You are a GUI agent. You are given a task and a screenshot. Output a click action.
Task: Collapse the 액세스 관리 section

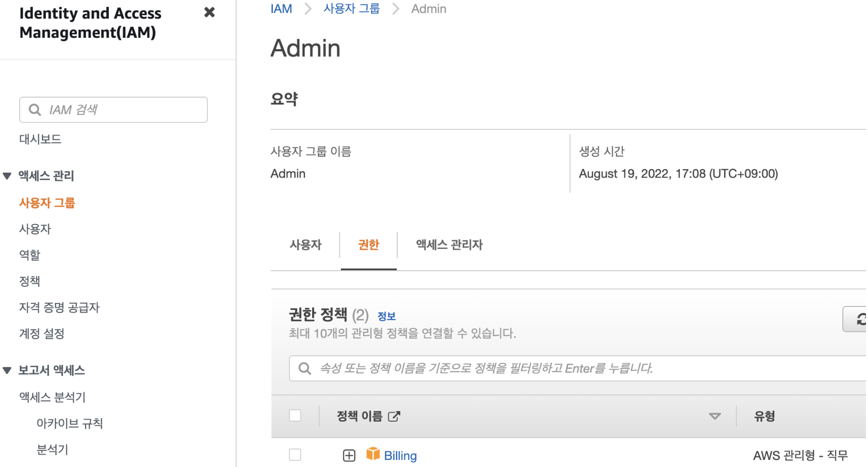tap(7, 176)
